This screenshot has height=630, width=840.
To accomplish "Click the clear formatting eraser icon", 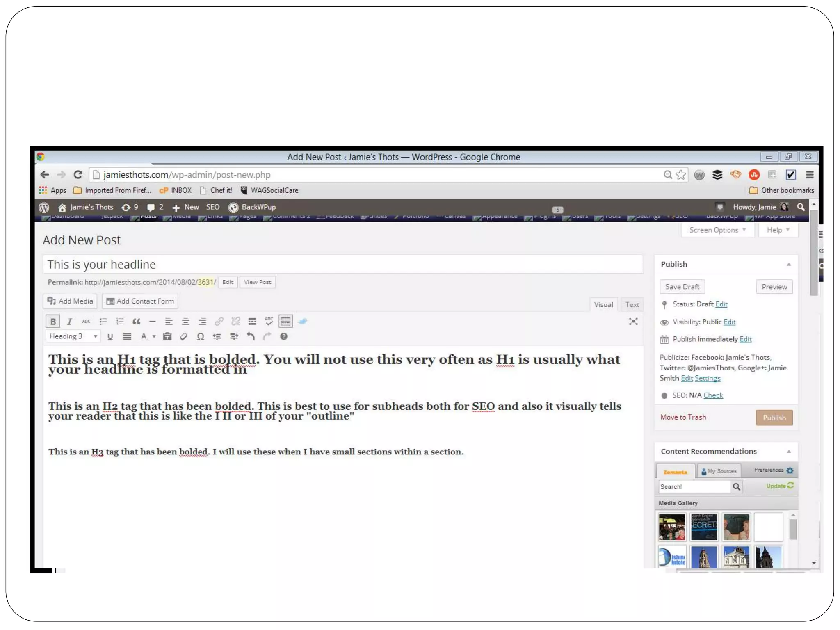I will click(x=183, y=337).
